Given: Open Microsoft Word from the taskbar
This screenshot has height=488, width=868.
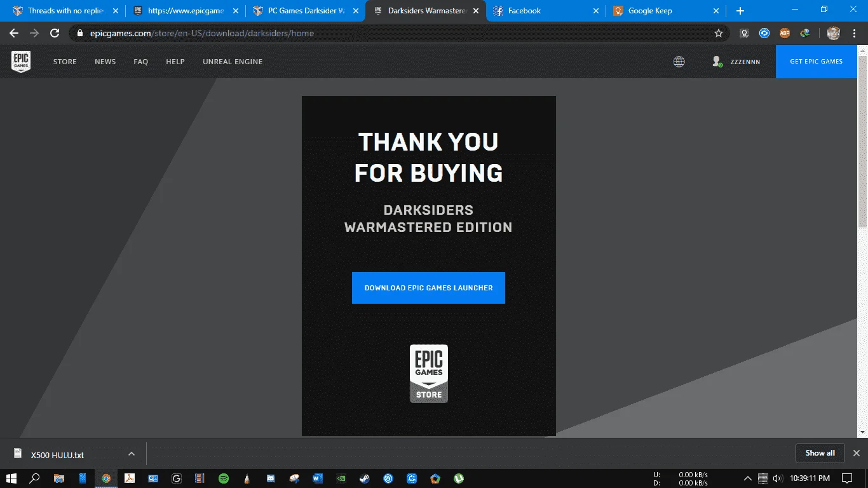Looking at the screenshot, I should (x=317, y=478).
